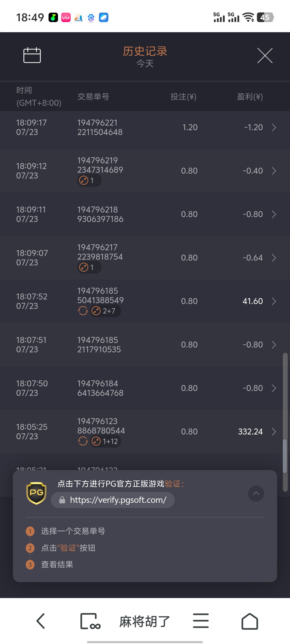
Task: Tap the PG shield logo badge
Action: click(x=36, y=493)
